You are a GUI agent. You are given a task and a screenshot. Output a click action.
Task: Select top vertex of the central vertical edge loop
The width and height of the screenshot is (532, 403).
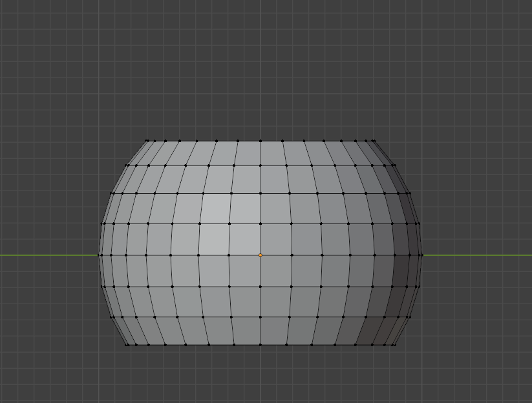tap(261, 141)
